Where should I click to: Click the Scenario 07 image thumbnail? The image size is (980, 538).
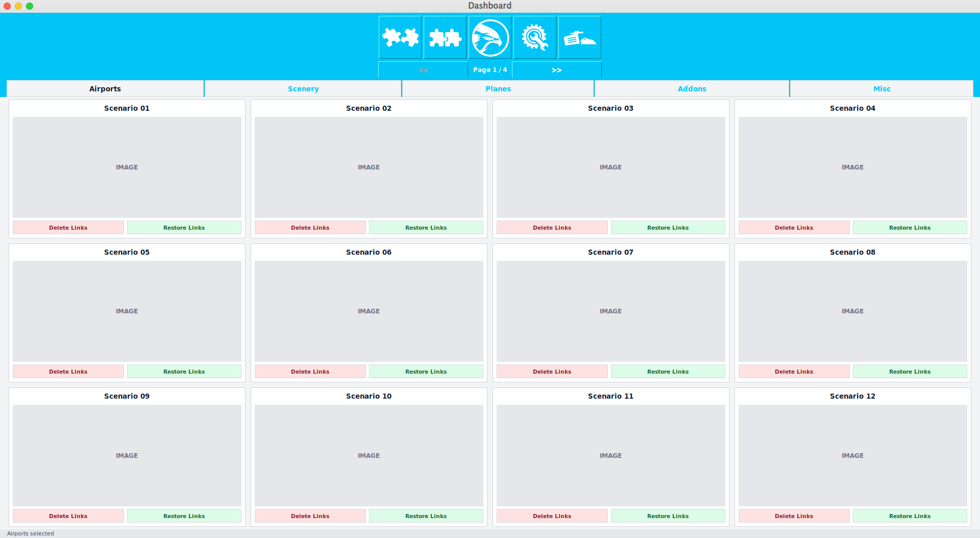[611, 311]
